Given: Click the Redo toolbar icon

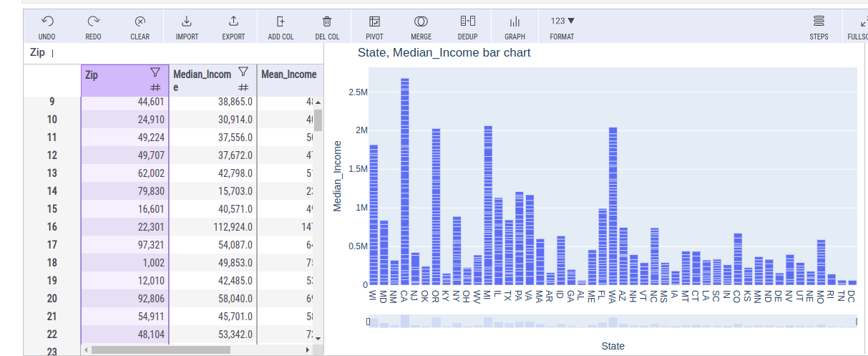Looking at the screenshot, I should tap(94, 21).
